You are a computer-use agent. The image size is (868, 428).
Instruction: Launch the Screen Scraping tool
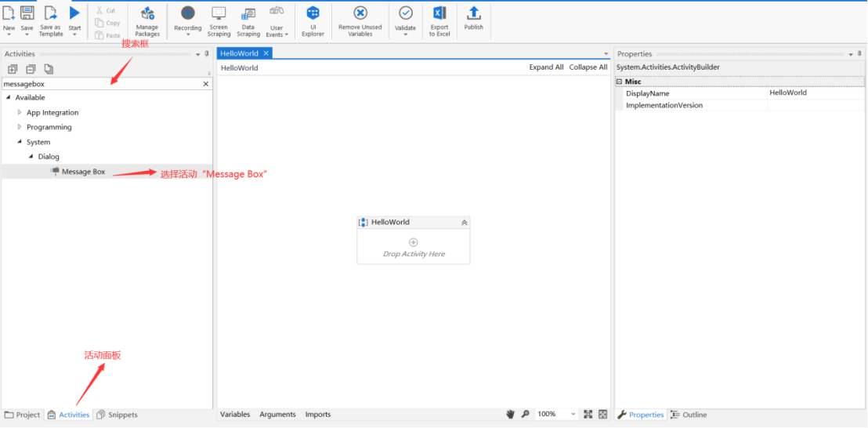coord(219,22)
